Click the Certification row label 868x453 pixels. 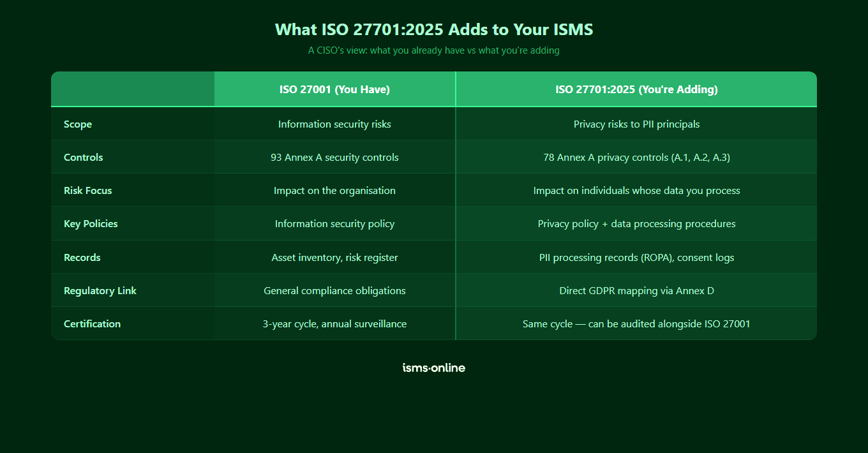tap(92, 323)
